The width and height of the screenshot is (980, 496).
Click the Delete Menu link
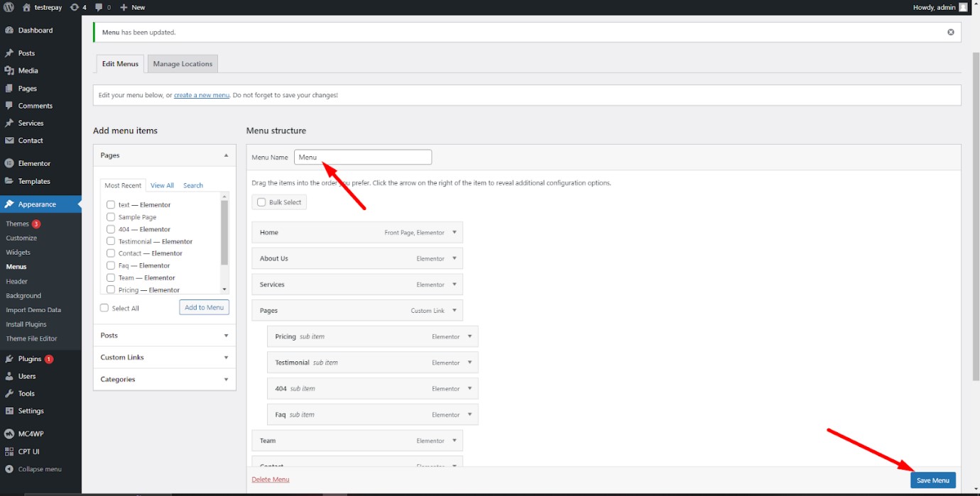[270, 480]
